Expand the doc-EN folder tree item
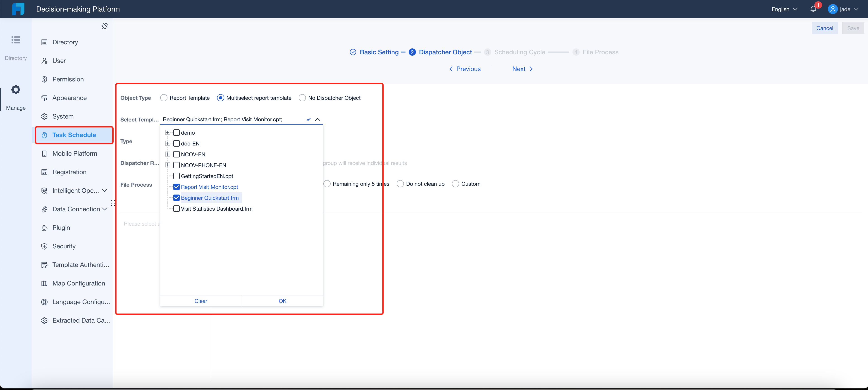 (x=168, y=143)
